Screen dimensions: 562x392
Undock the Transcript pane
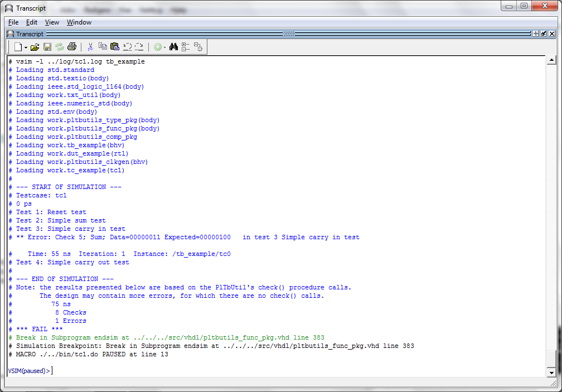point(544,34)
